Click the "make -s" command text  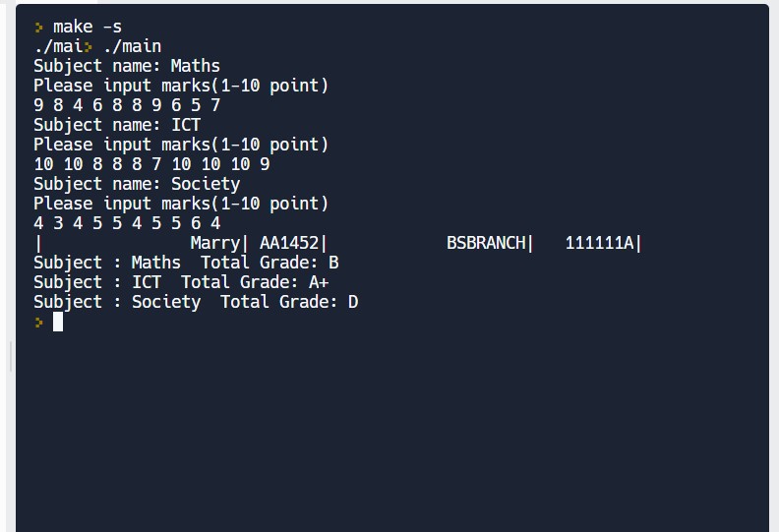coord(88,27)
